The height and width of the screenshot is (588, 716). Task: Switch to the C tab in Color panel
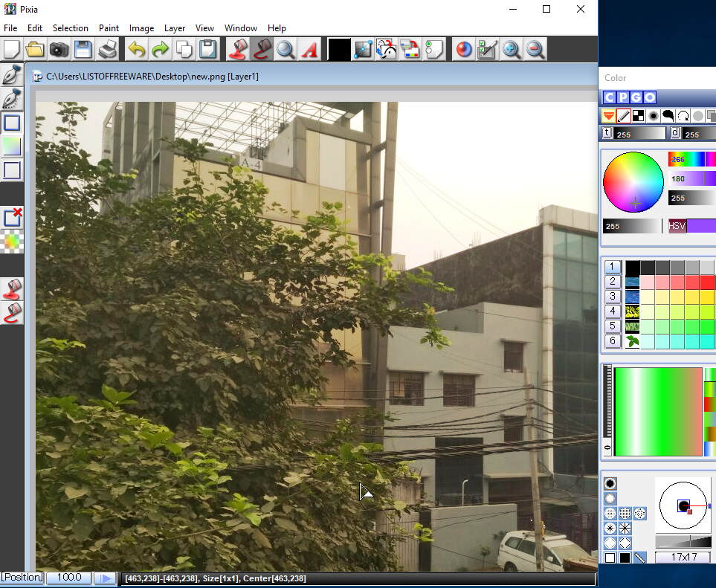click(x=609, y=97)
